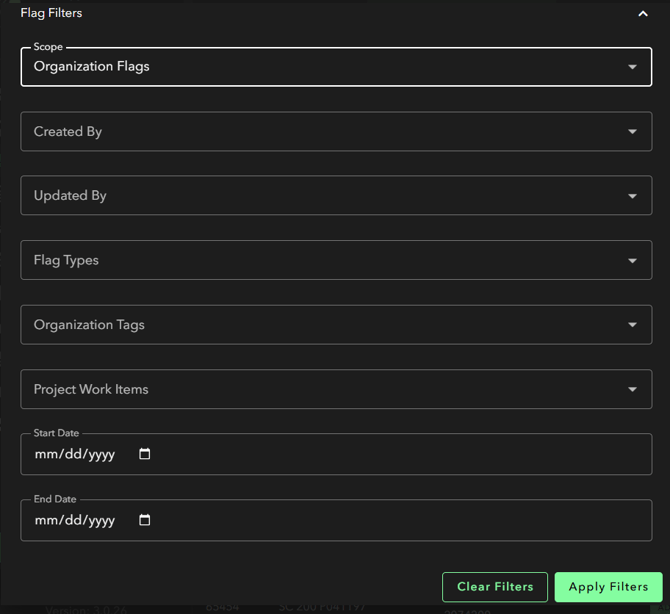Image resolution: width=670 pixels, height=614 pixels.
Task: Open the Flag Types dropdown
Action: click(320, 260)
